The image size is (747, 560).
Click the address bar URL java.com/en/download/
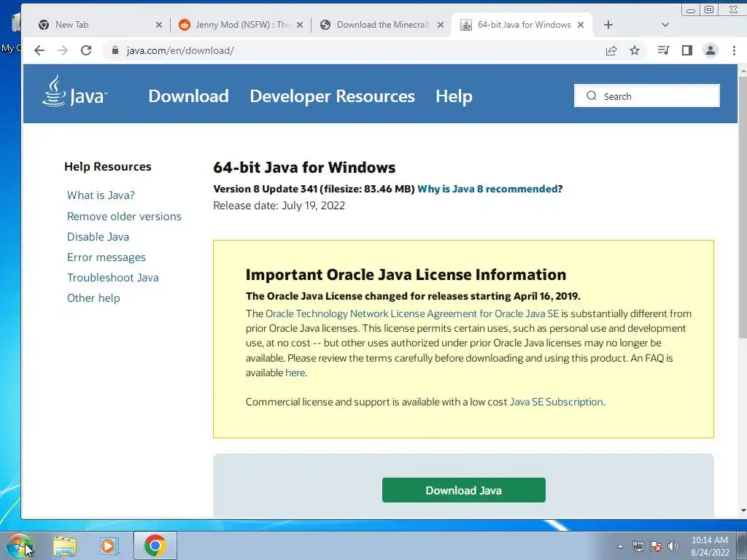click(180, 50)
